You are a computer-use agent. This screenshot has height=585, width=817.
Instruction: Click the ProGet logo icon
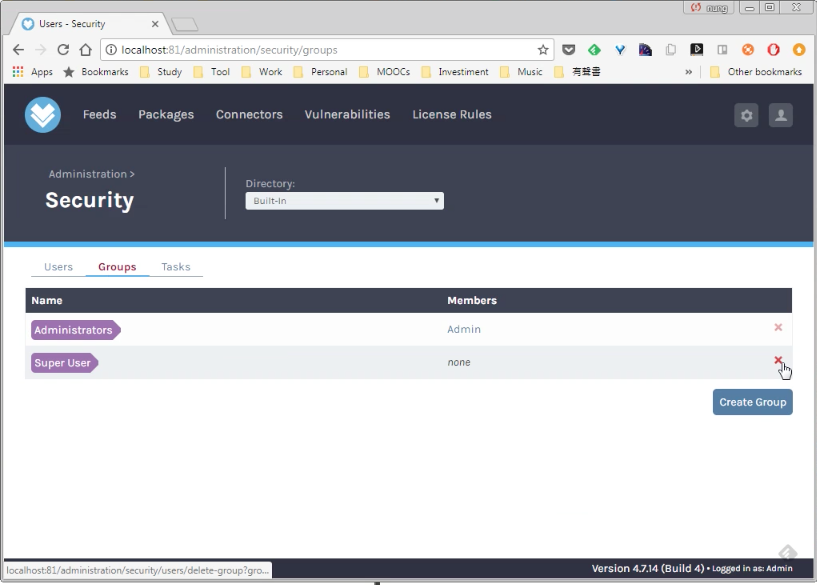click(43, 115)
